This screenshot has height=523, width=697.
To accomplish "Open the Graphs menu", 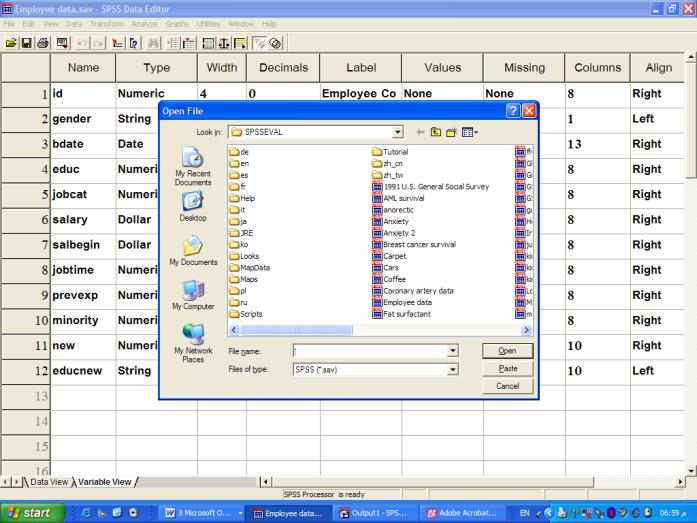I will click(x=177, y=24).
